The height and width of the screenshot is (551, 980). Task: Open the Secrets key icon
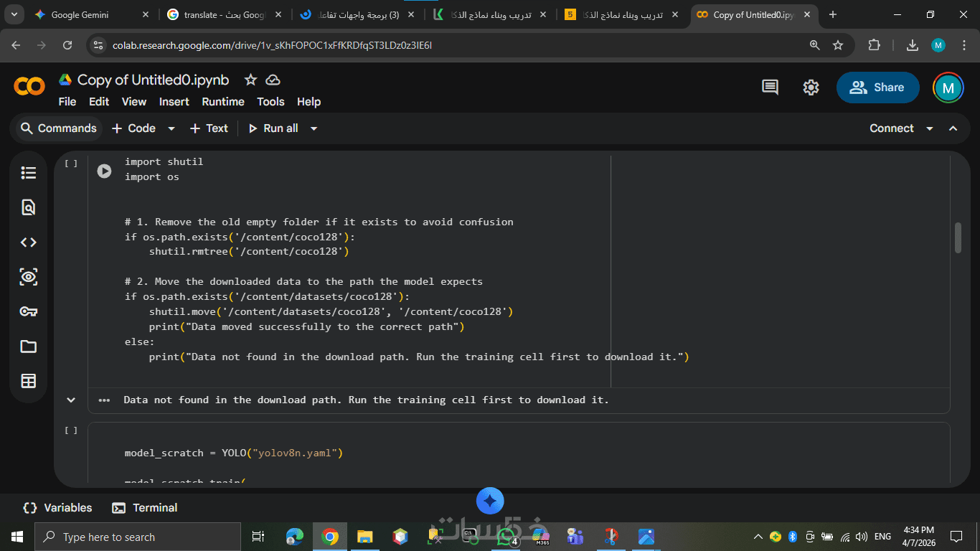tap(29, 311)
